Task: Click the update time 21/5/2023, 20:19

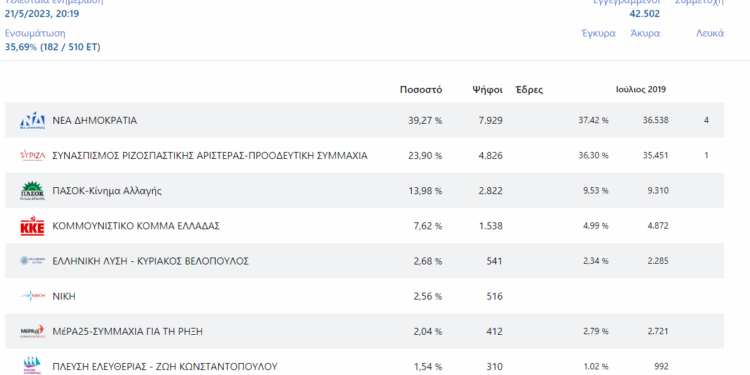Action: tap(42, 14)
